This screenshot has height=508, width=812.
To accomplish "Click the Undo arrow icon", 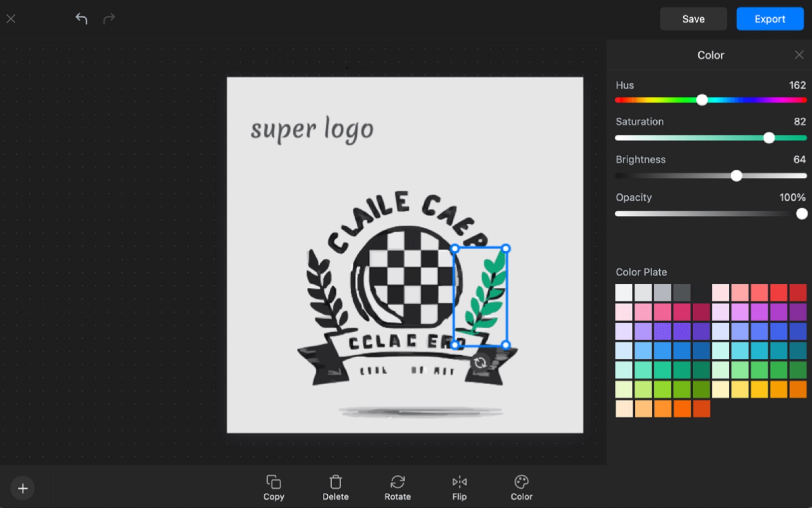I will [81, 19].
